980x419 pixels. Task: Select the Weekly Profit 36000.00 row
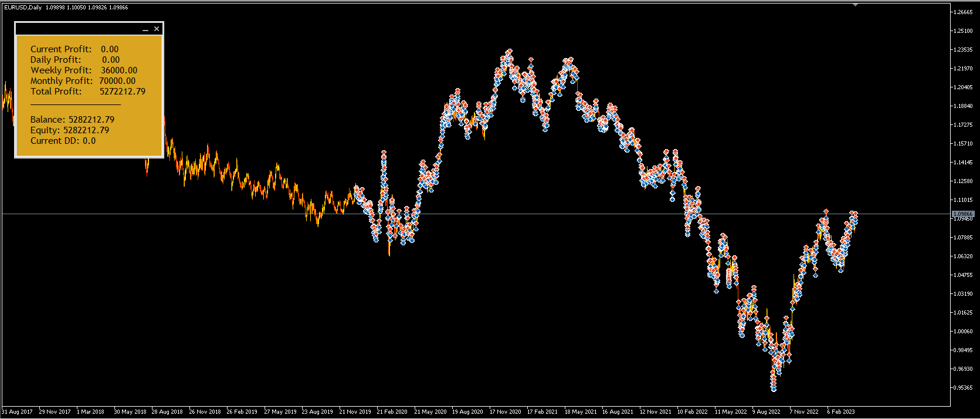coord(84,70)
